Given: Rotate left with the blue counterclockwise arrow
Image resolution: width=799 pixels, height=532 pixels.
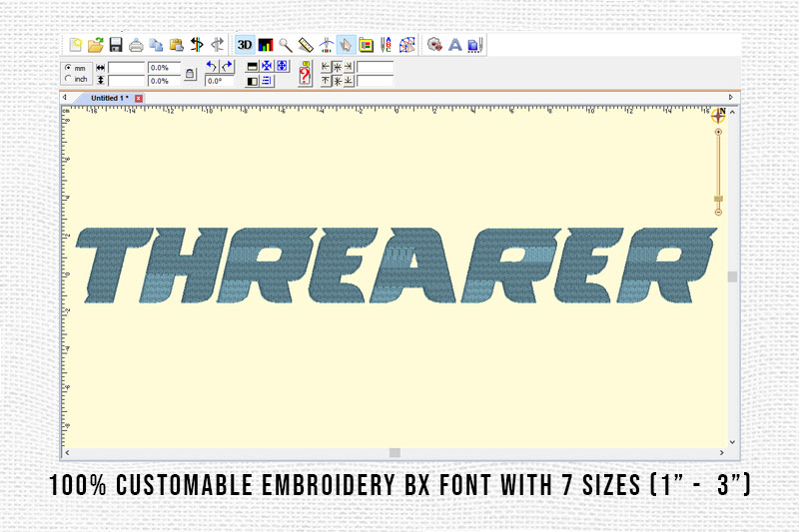Looking at the screenshot, I should (212, 66).
